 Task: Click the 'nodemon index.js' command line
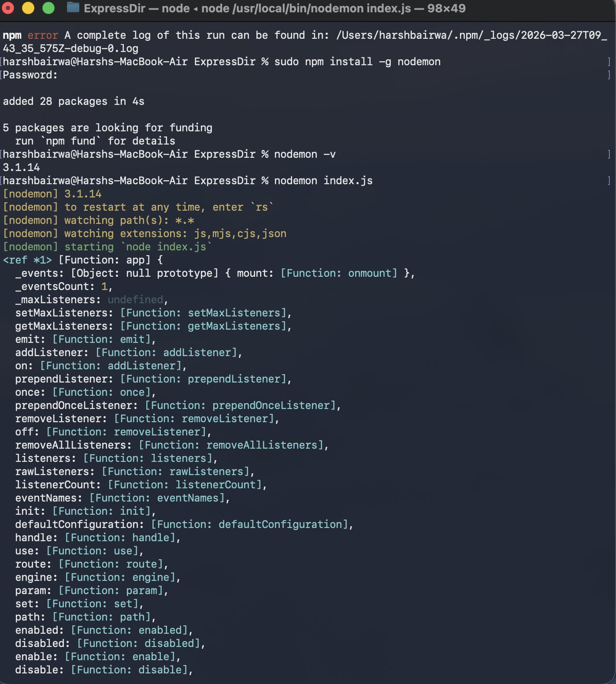point(323,181)
